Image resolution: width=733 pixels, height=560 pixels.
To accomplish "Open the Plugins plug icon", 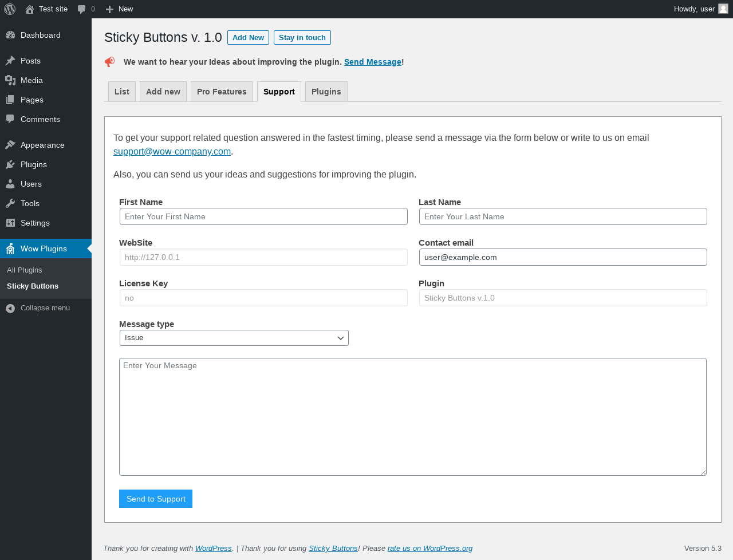I will pyautogui.click(x=10, y=164).
